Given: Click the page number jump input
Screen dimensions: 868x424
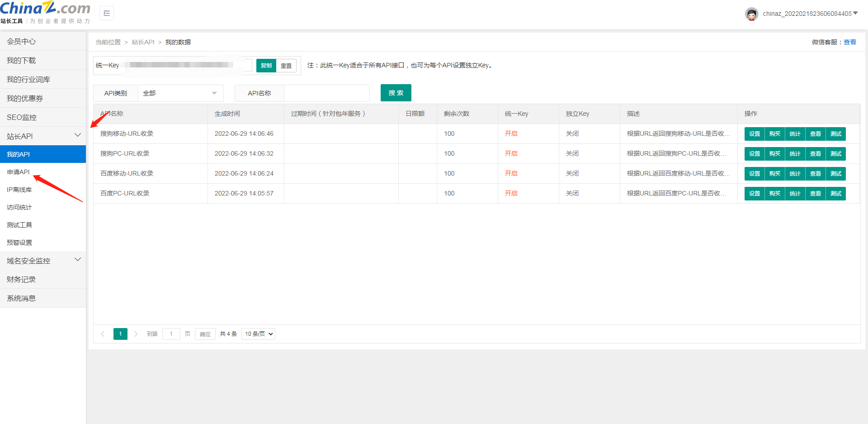Looking at the screenshot, I should 171,334.
